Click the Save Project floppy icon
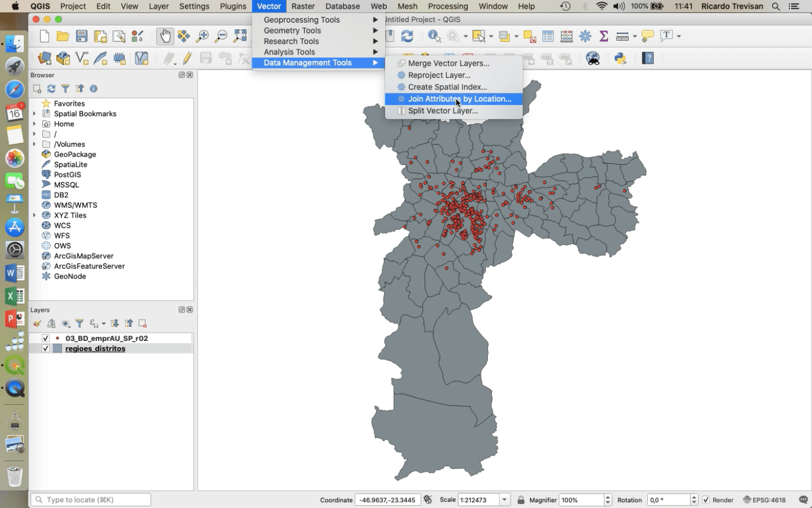This screenshot has height=508, width=812. click(82, 37)
